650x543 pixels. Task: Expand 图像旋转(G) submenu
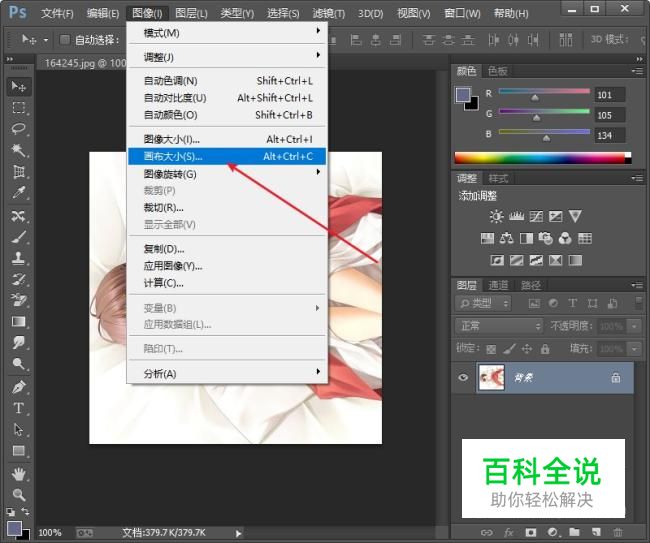click(226, 174)
